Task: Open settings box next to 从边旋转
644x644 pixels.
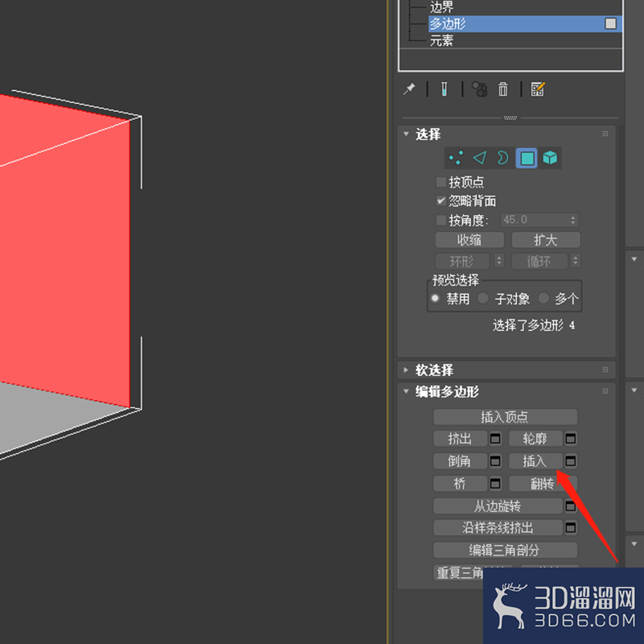Action: pos(571,506)
